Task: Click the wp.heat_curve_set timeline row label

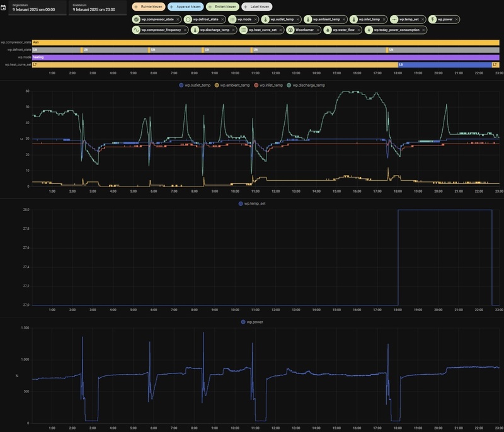Action: [x=18, y=65]
